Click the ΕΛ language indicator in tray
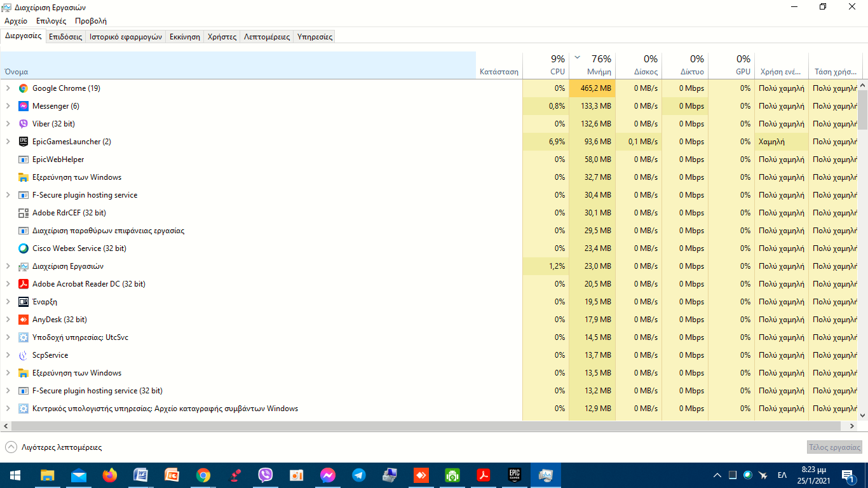This screenshot has height=488, width=868. point(782,475)
